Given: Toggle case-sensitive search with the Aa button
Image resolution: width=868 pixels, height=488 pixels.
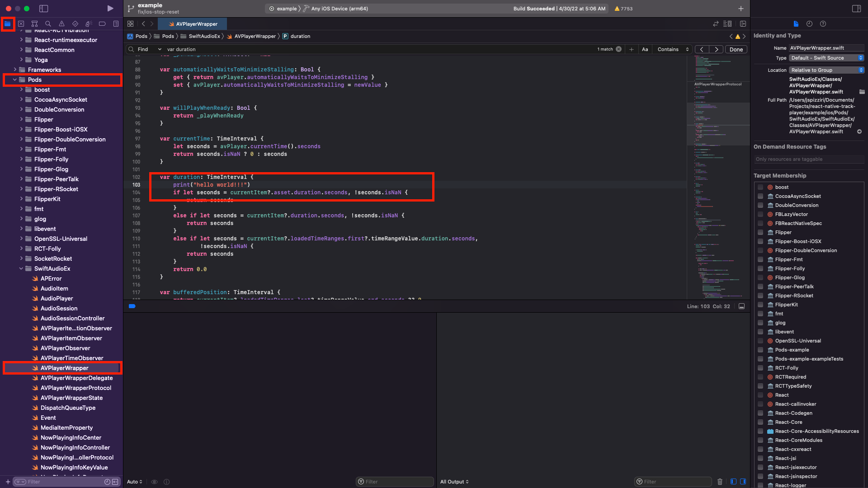Looking at the screenshot, I should pyautogui.click(x=645, y=49).
